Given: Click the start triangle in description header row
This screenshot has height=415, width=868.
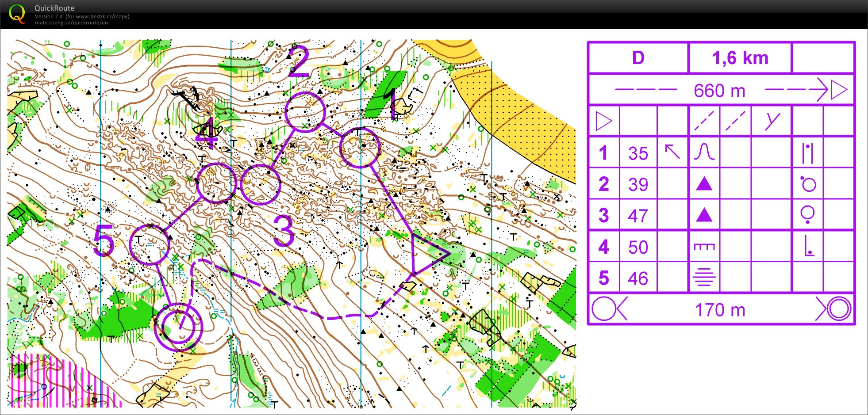Looking at the screenshot, I should tap(603, 121).
